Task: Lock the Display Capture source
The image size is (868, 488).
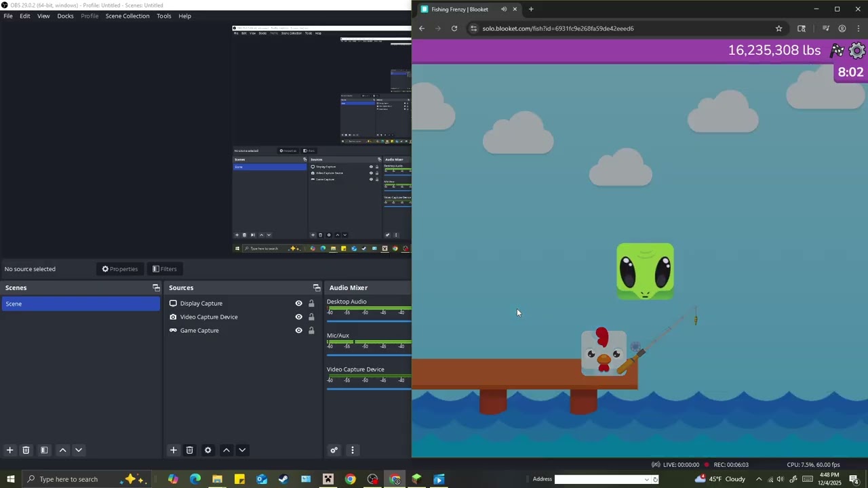Action: [x=311, y=304]
